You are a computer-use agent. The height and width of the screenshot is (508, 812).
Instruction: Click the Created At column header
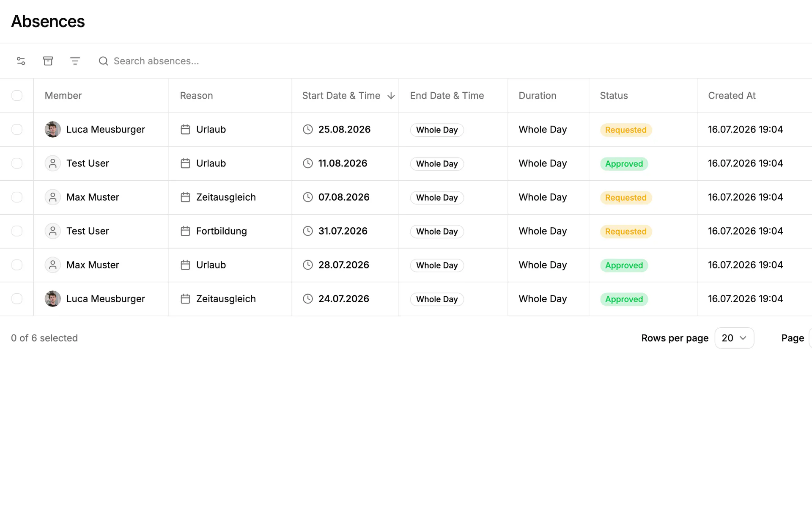click(732, 96)
